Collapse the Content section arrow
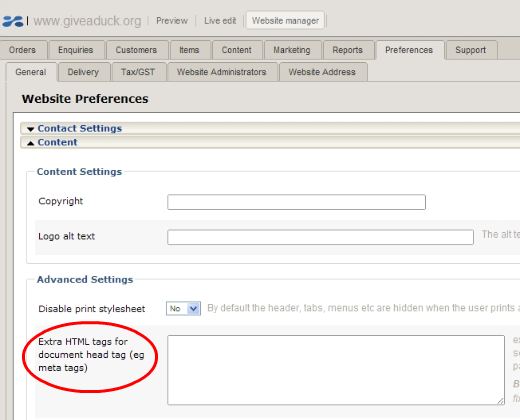The image size is (520, 420). point(31,143)
